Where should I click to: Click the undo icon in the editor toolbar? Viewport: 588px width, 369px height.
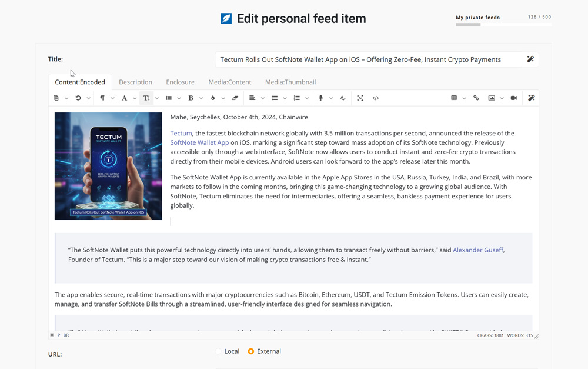[x=78, y=98]
